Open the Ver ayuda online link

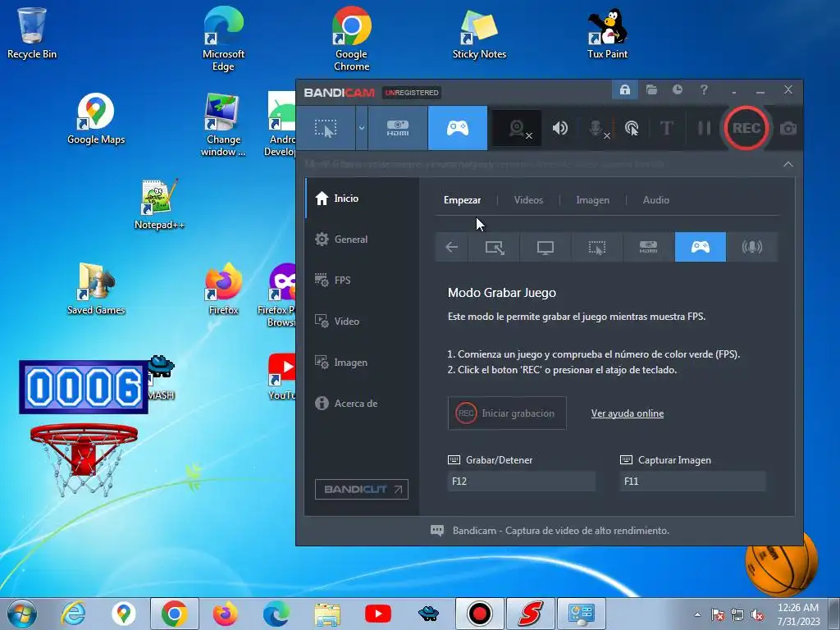click(628, 413)
